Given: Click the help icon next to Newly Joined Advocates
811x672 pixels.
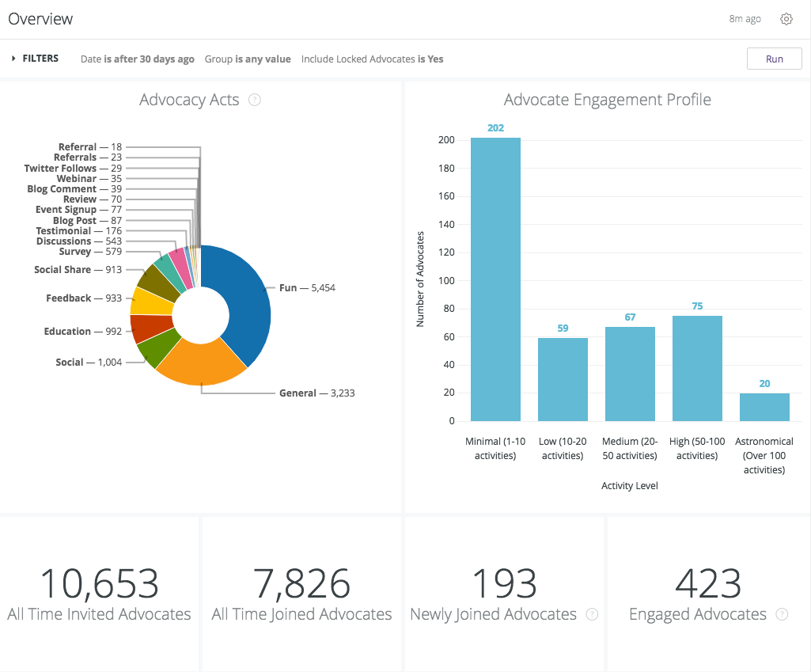Looking at the screenshot, I should [x=593, y=614].
